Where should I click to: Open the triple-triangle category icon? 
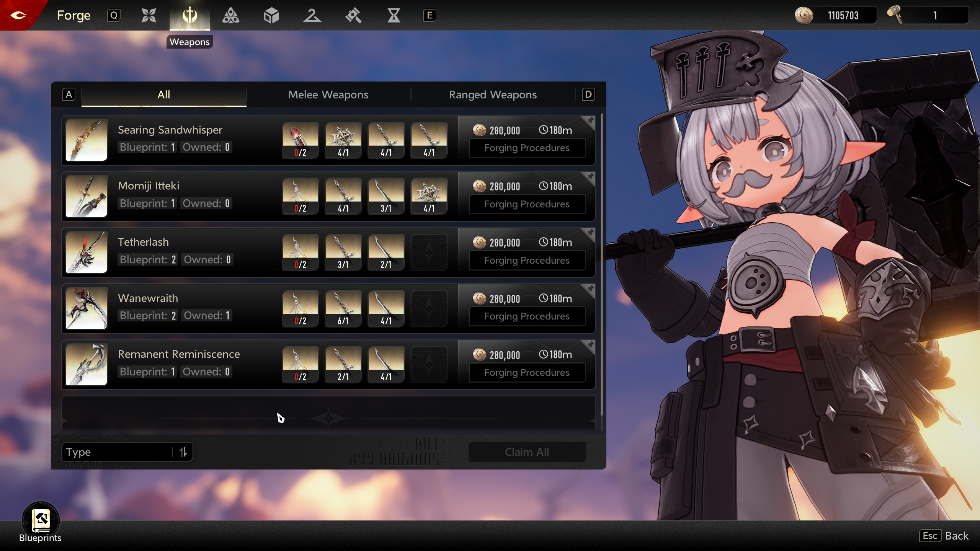coord(230,16)
